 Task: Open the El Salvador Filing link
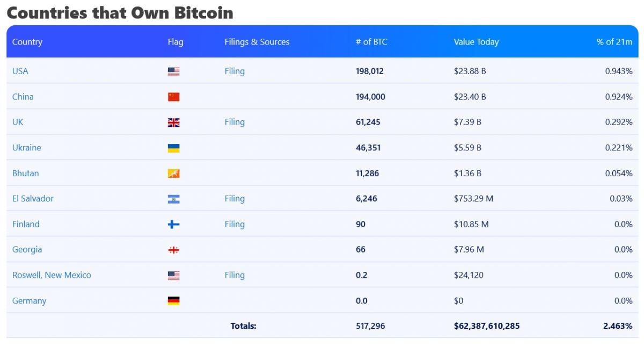(x=235, y=198)
